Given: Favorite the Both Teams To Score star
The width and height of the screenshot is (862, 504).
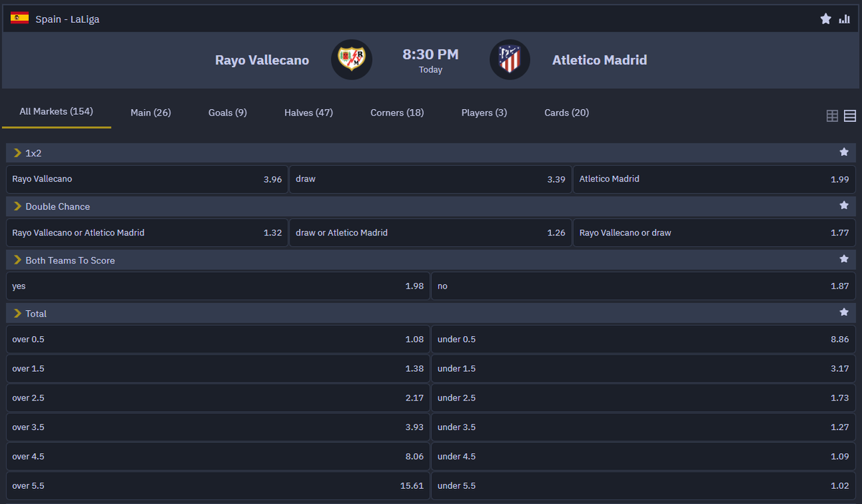Looking at the screenshot, I should [x=844, y=259].
